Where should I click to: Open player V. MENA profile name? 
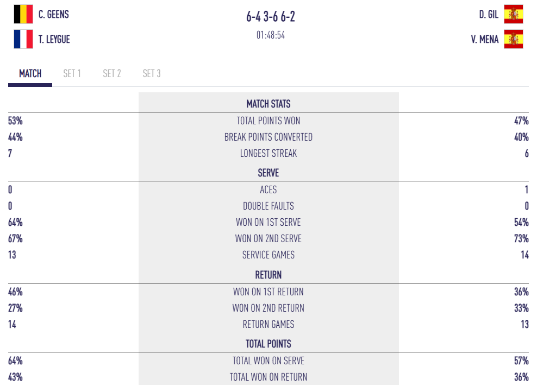[485, 39]
